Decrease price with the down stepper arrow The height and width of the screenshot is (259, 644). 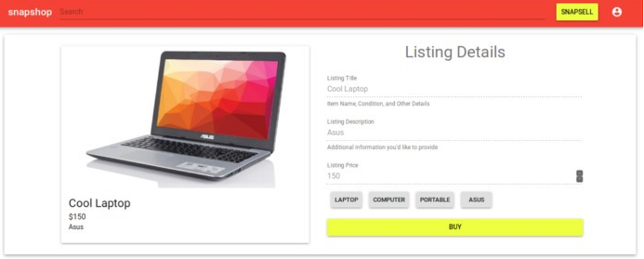point(580,179)
